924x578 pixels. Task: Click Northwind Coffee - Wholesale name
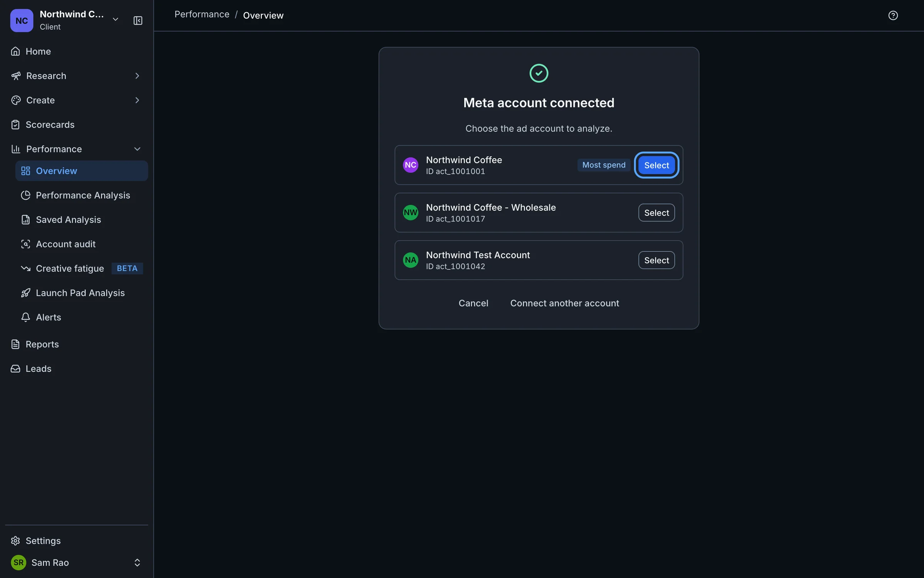pyautogui.click(x=491, y=207)
